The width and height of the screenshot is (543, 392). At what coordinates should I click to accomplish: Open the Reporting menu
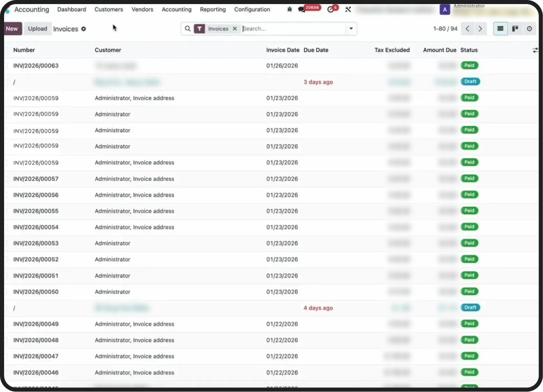click(213, 10)
